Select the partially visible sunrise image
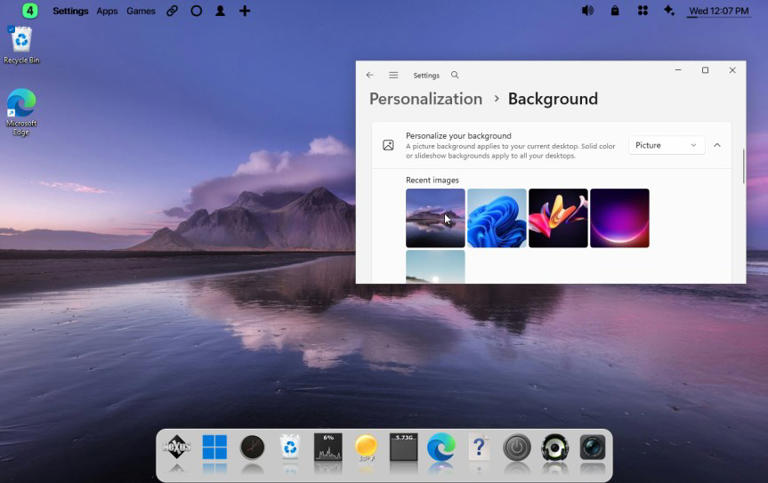 click(x=435, y=266)
